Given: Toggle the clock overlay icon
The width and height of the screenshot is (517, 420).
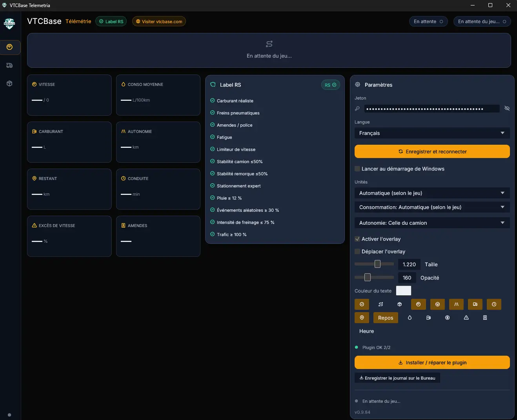Looking at the screenshot, I should 494,304.
